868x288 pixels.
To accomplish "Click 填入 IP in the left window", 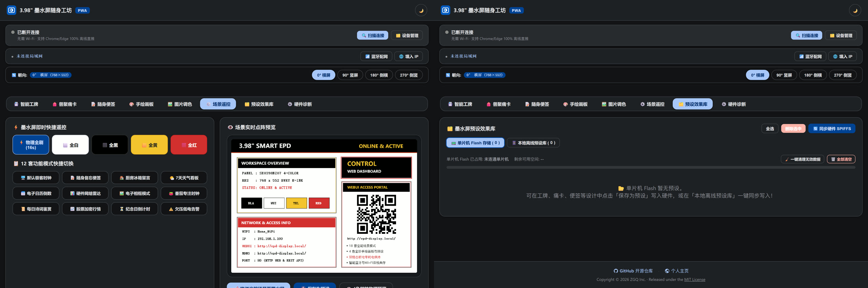I will pyautogui.click(x=409, y=56).
